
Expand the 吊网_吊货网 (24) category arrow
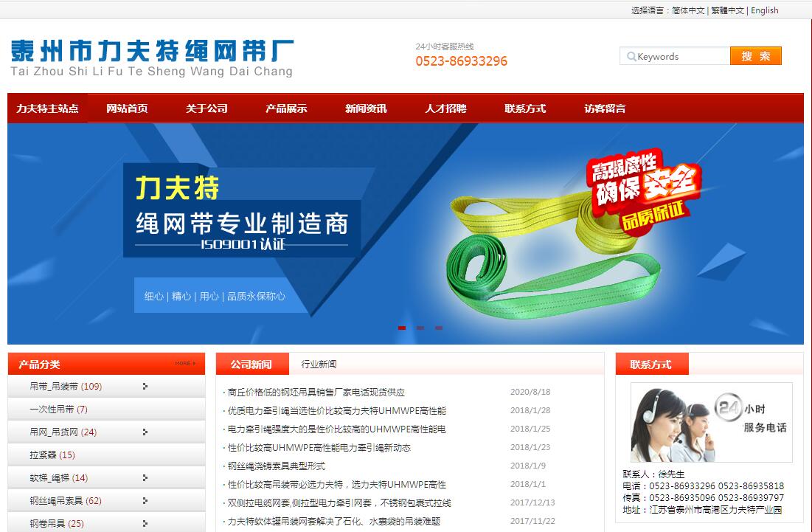145,432
